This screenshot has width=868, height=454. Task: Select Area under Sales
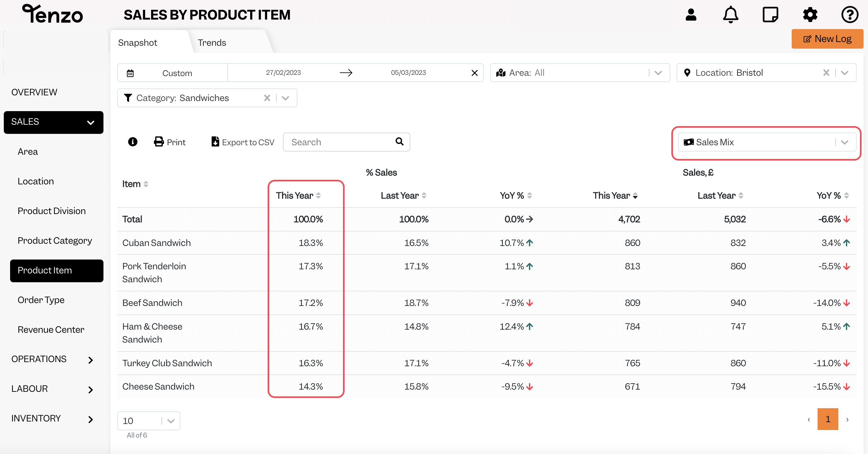tap(28, 152)
